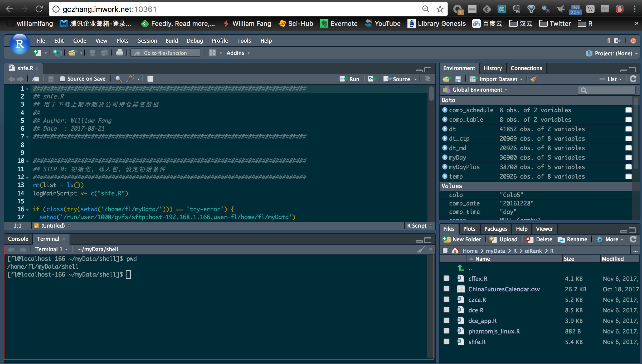Click the create project icon
The image size is (642, 364).
pyautogui.click(x=57, y=53)
